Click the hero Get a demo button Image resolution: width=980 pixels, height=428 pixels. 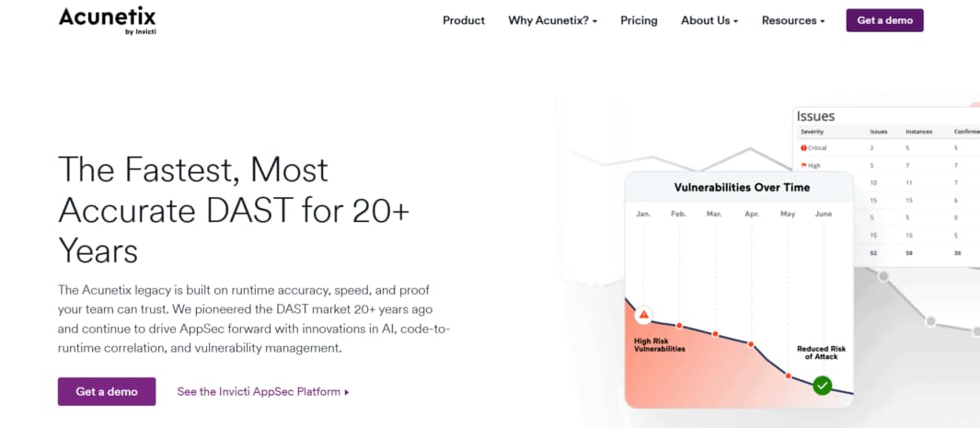[x=107, y=392]
